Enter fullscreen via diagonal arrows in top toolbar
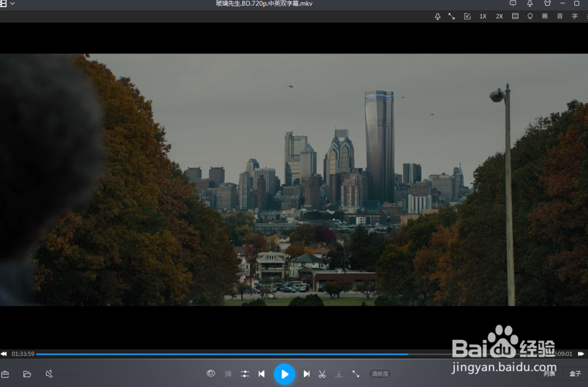Viewport: 588px width, 387px height. point(452,16)
